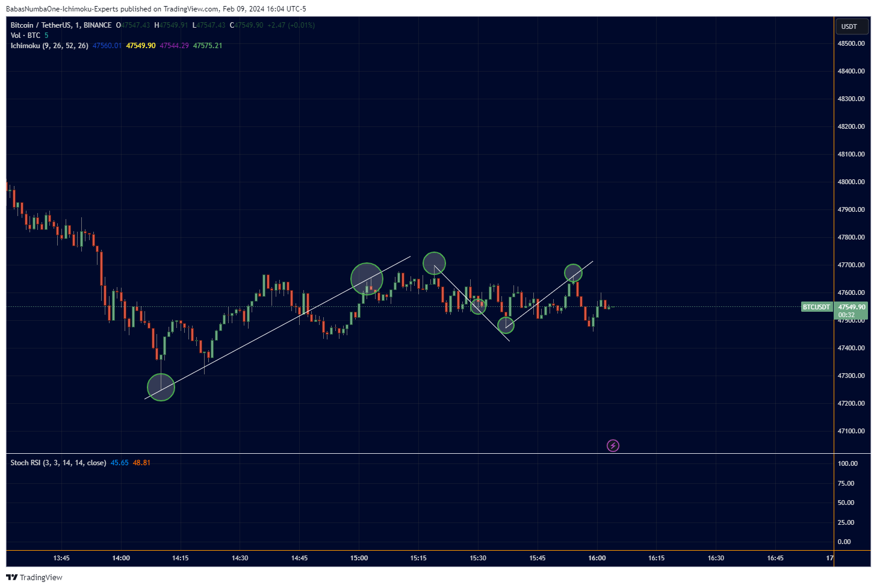Click the 50.00 Stoch RSI scale label

coord(846,503)
